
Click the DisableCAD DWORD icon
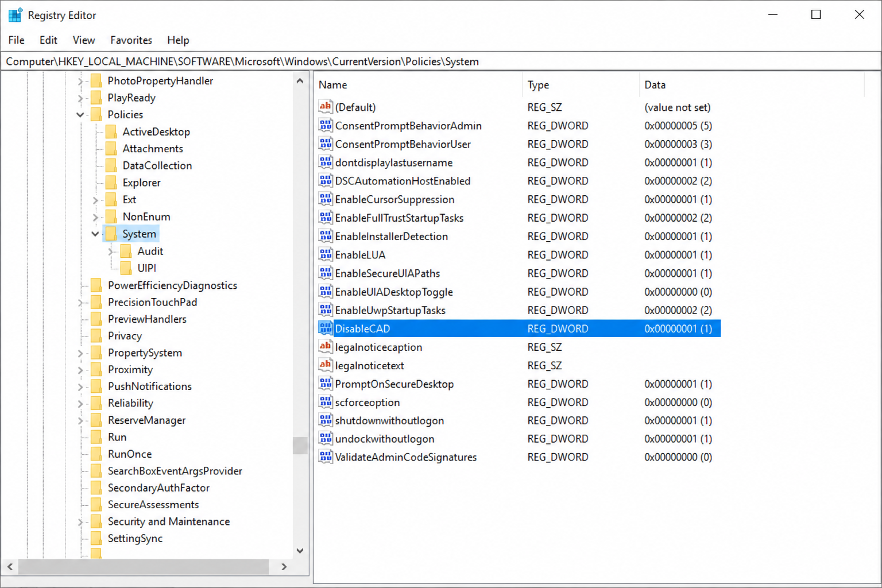[326, 328]
